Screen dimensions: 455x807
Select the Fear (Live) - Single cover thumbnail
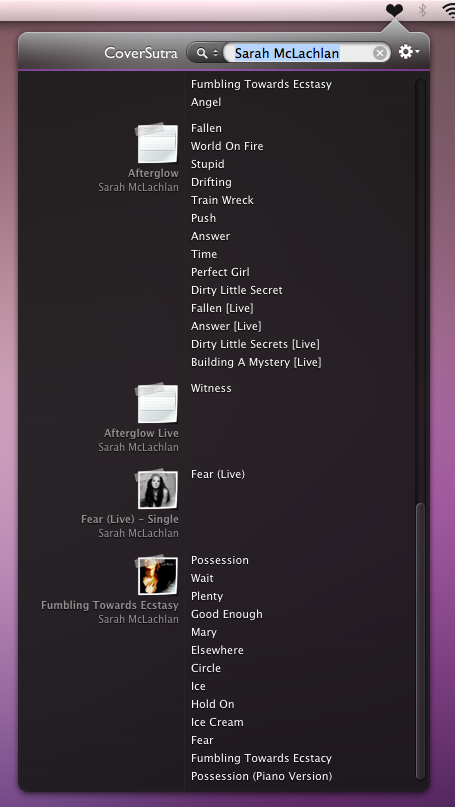(157, 489)
